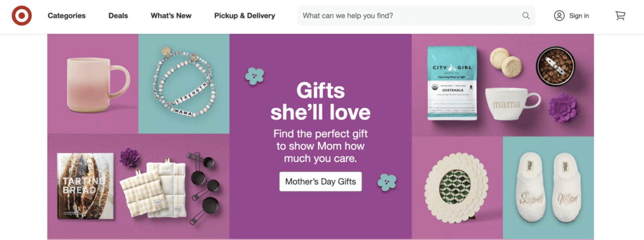Click the Mother's Day Gifts button
This screenshot has width=644, height=240.
[x=320, y=182]
